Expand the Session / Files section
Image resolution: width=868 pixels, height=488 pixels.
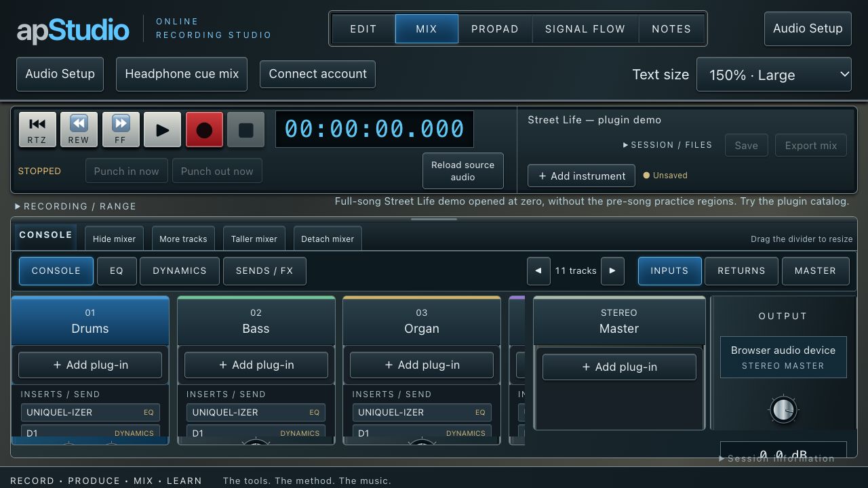click(667, 145)
